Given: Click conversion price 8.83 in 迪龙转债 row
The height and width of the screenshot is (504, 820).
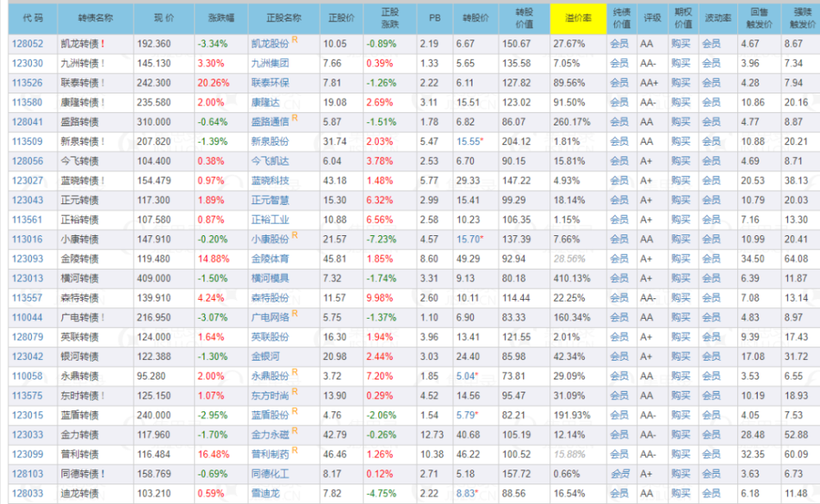Looking at the screenshot, I should pos(466,493).
